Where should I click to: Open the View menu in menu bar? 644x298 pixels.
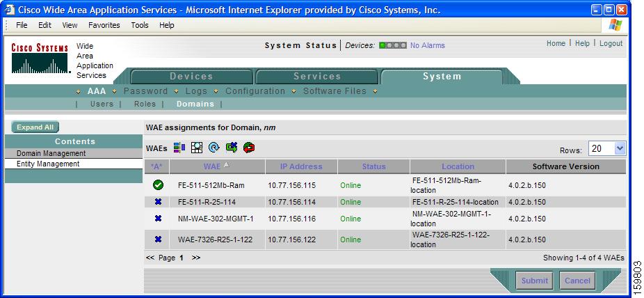[70, 25]
